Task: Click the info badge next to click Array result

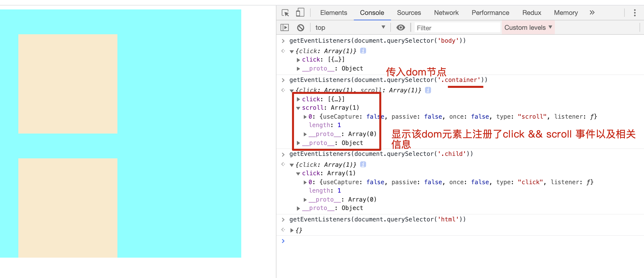Action: (x=364, y=51)
